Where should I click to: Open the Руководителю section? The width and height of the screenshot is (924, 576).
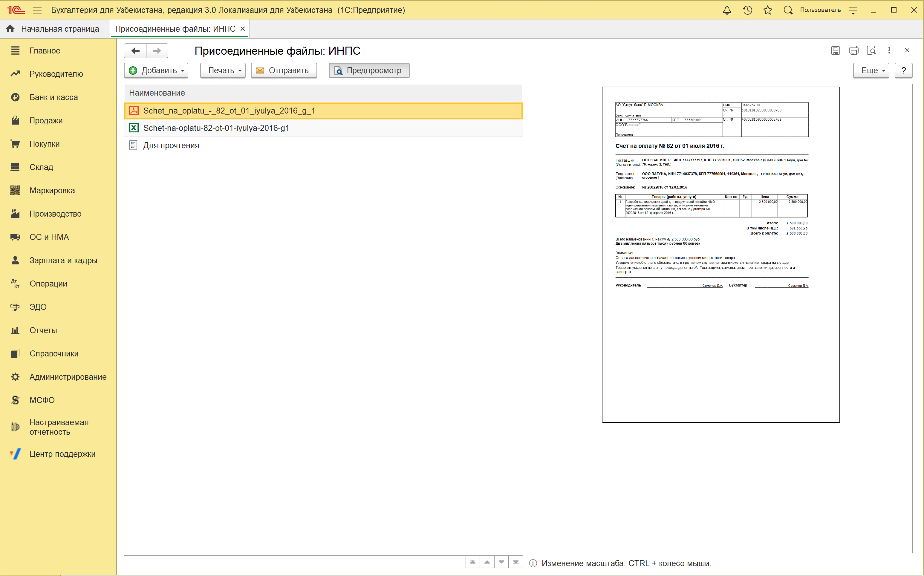[58, 74]
